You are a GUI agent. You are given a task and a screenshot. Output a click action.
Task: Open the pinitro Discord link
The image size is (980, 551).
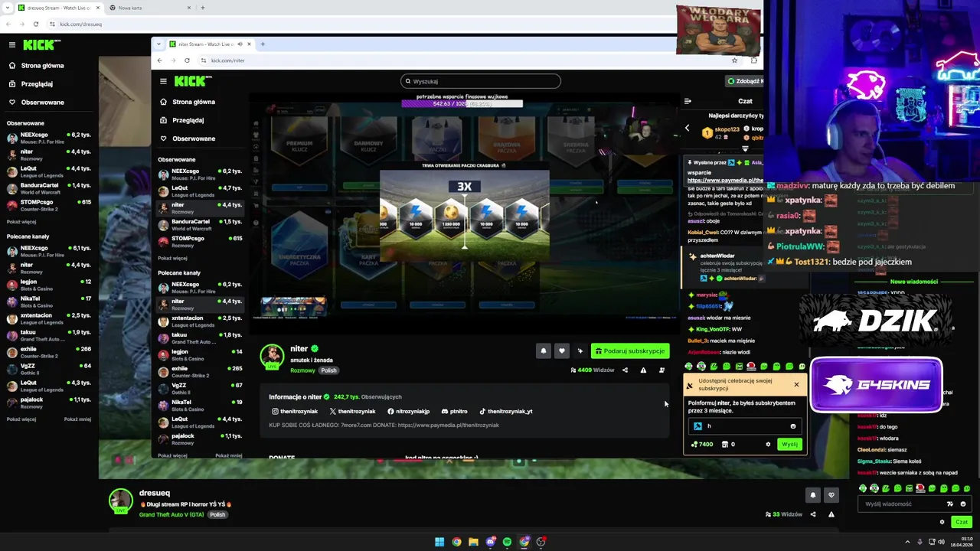point(454,411)
